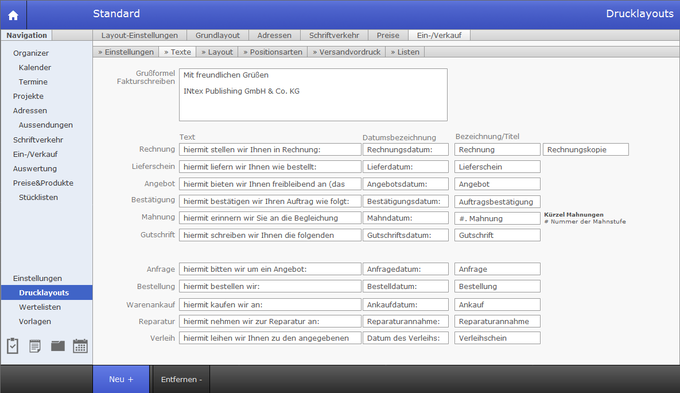Switch to Grundlayout tab
Viewport: 680px width, 393px height.
218,36
